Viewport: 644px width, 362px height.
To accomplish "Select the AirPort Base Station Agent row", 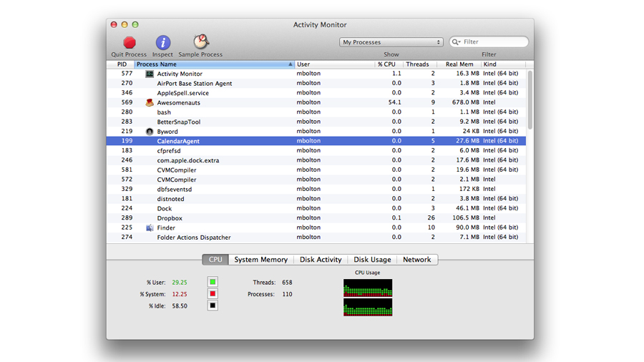I will click(316, 83).
